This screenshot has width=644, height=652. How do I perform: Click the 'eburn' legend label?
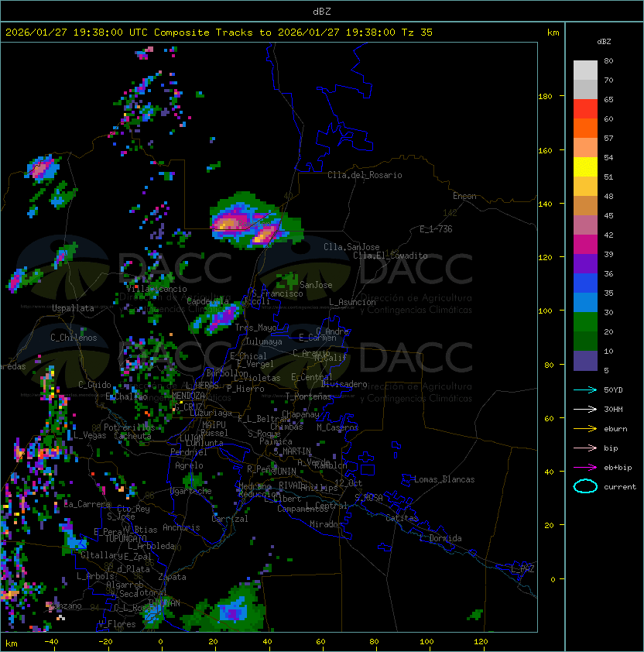(615, 429)
